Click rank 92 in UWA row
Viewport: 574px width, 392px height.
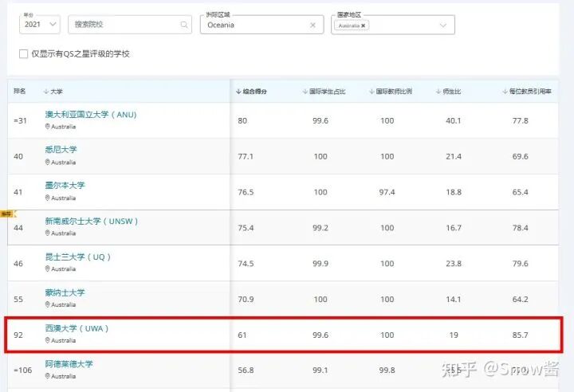coord(18,335)
